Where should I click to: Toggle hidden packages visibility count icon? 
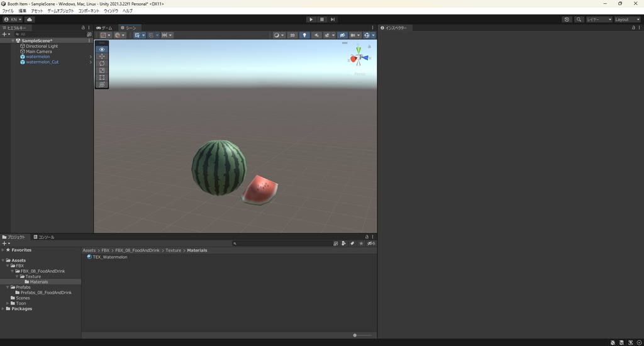click(371, 243)
